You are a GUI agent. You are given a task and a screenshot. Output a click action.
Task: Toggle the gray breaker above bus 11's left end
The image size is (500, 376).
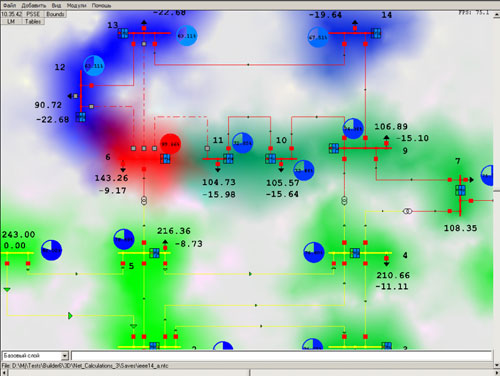tap(207, 148)
